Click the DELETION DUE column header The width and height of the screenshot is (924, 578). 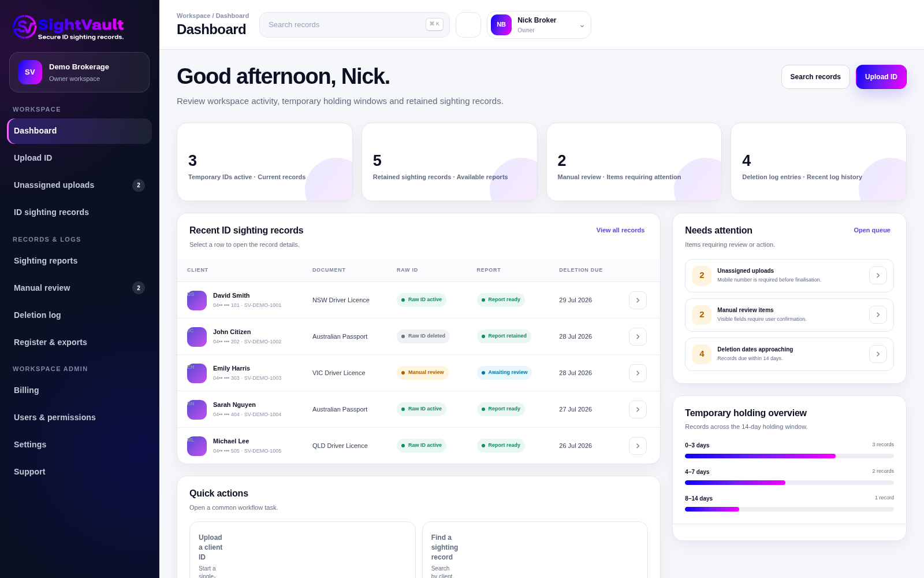(x=580, y=270)
